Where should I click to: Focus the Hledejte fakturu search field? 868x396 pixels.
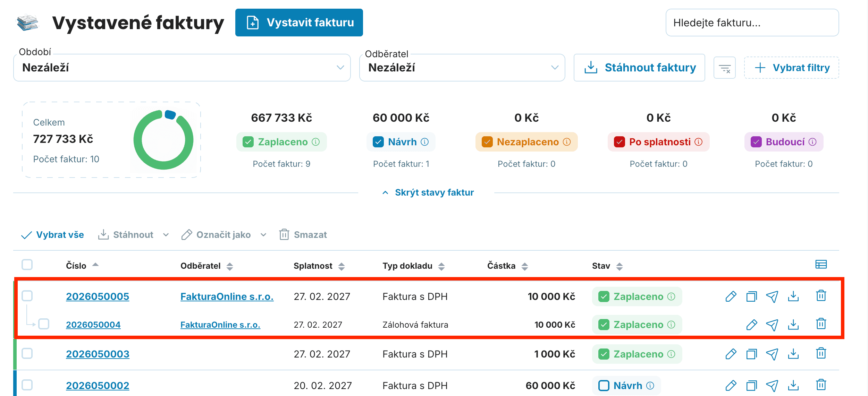(x=752, y=23)
